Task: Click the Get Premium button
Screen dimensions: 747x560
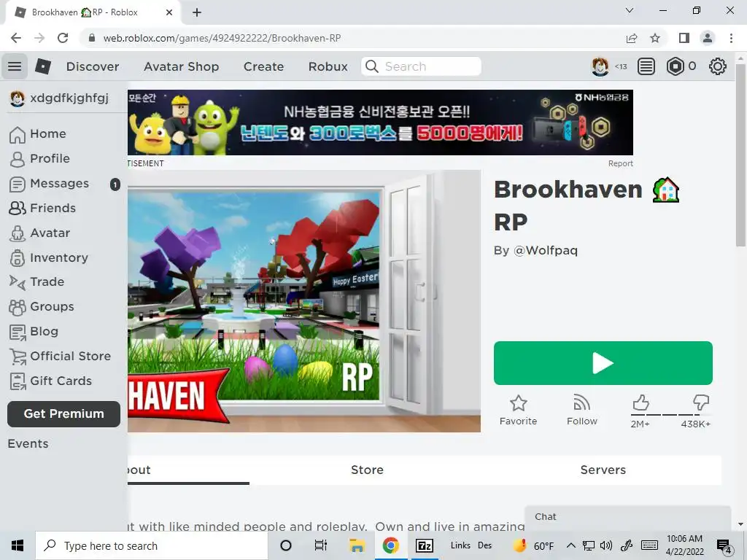Action: click(x=64, y=414)
